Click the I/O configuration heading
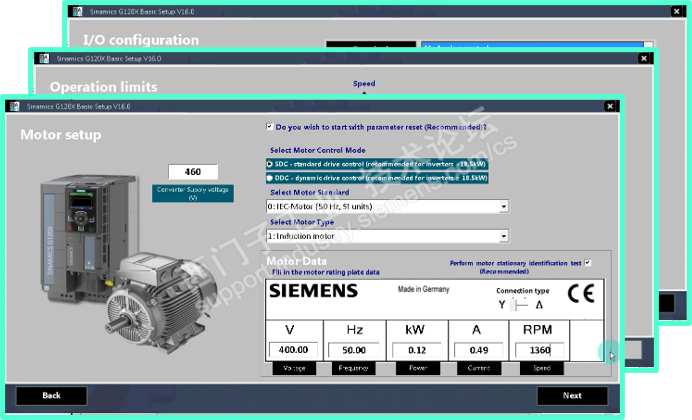Screen dimensions: 692x420 [141, 40]
